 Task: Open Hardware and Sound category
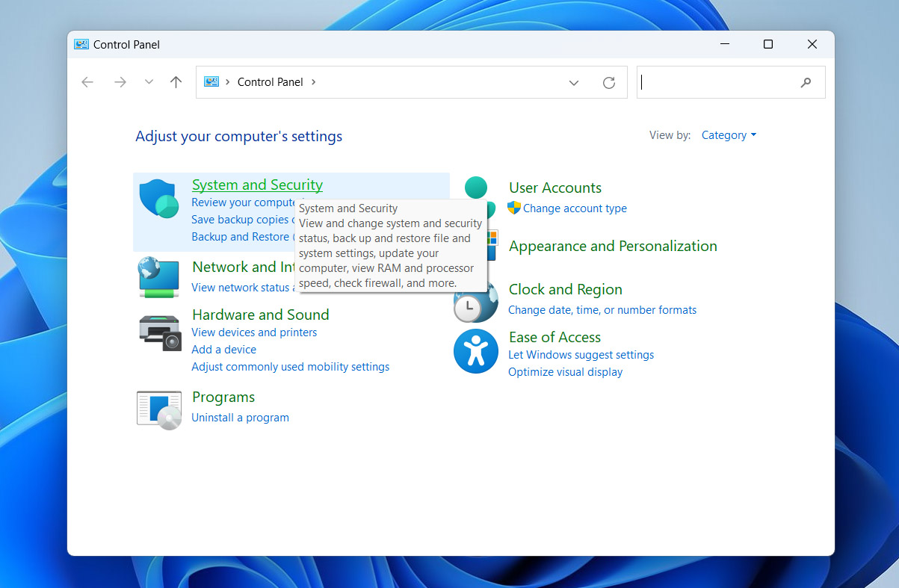click(261, 315)
